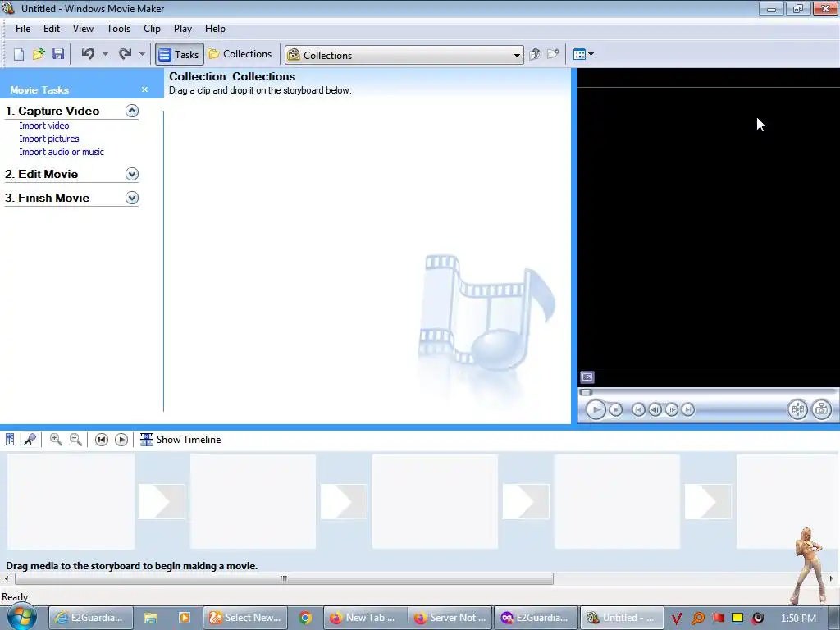Stop the preview monitor playback
The width and height of the screenshot is (840, 630).
616,410
